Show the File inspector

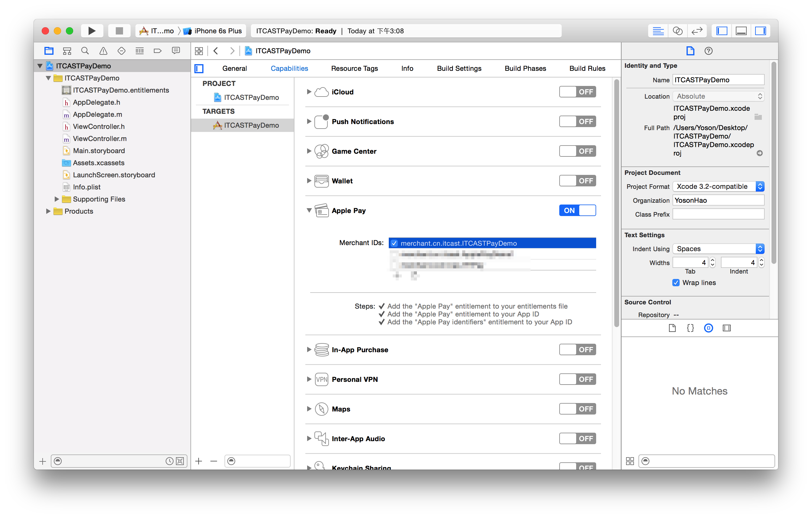coord(690,51)
